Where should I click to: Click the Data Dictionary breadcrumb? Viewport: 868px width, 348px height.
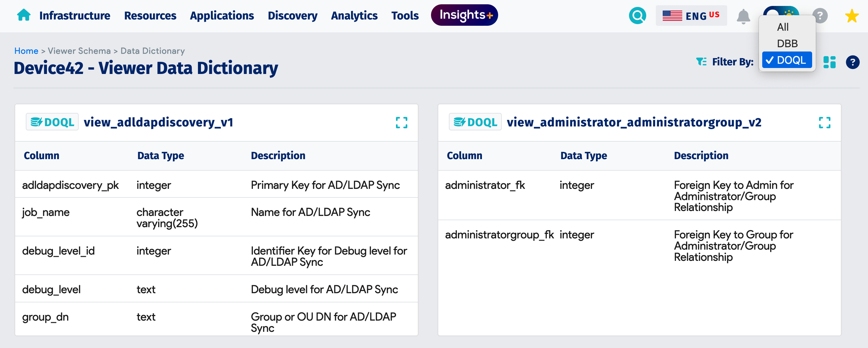click(153, 51)
